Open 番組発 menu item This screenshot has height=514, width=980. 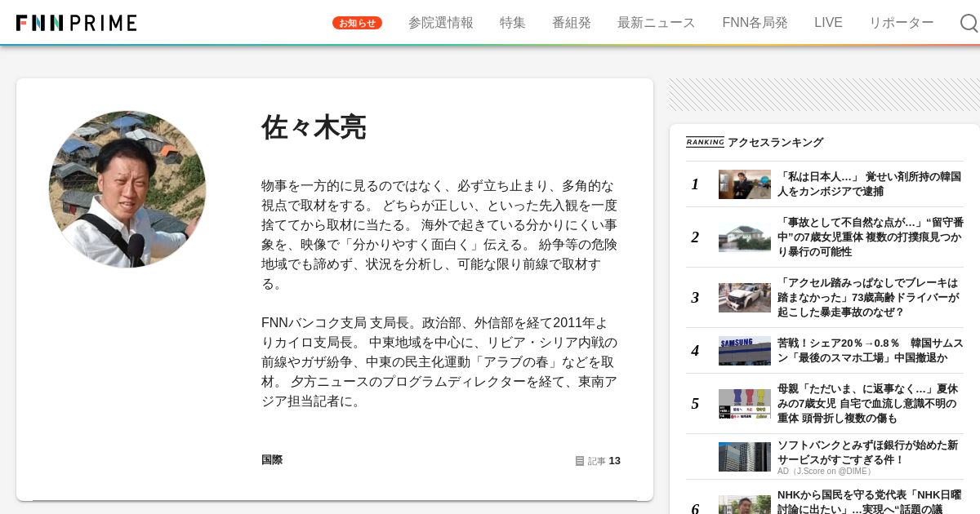point(572,23)
